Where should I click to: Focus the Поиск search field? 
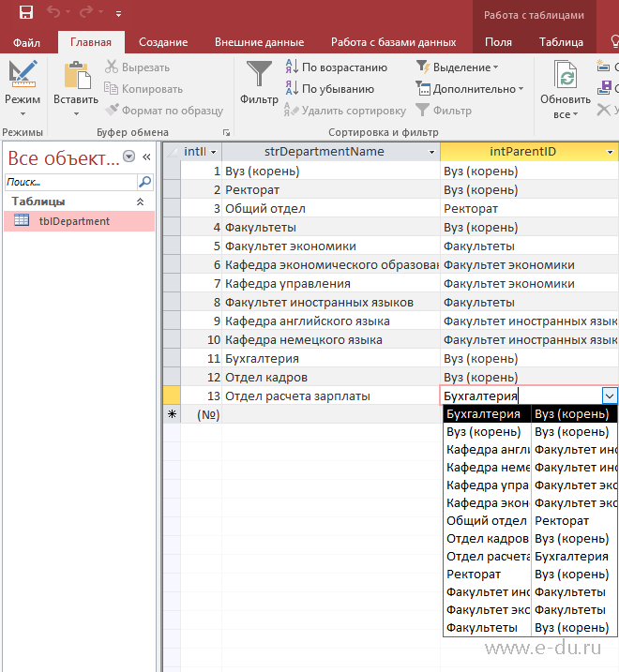click(70, 182)
